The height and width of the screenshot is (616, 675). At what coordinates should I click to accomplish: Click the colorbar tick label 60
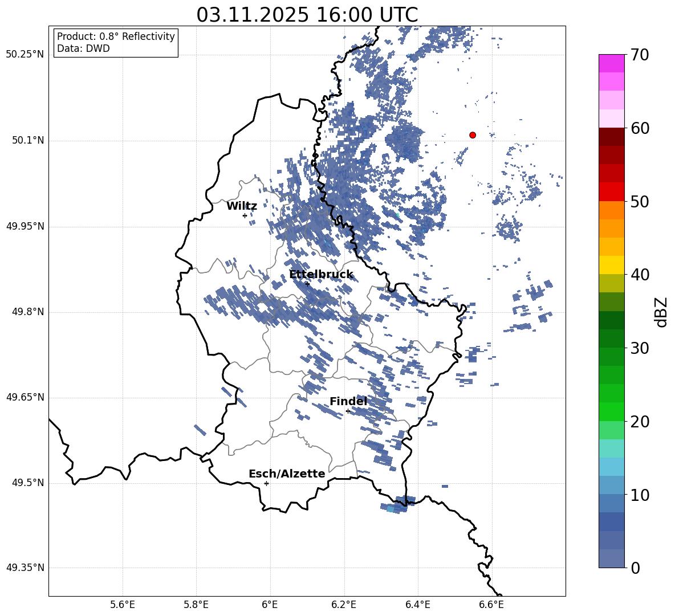tap(640, 128)
